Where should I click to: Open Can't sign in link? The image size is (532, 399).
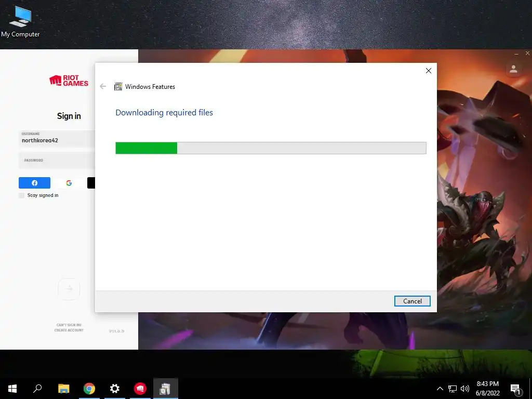click(69, 325)
